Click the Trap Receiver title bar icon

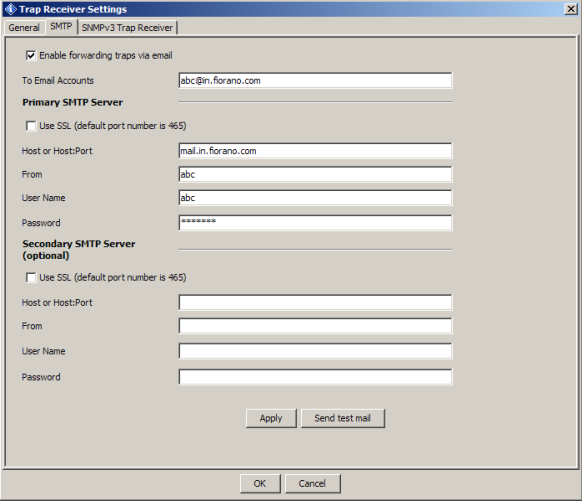[10, 9]
